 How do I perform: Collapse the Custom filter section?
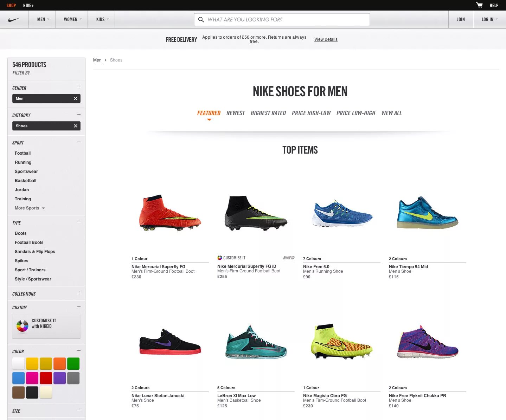pos(79,307)
